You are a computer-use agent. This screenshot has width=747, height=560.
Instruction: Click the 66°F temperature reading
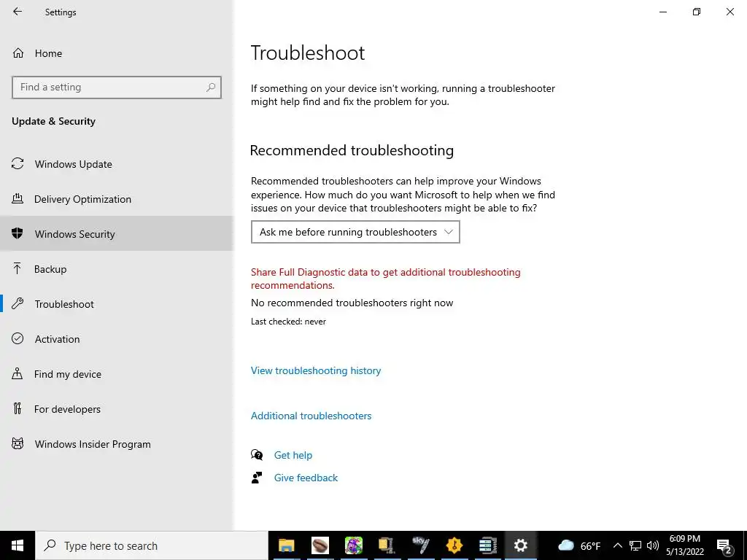[590, 546]
